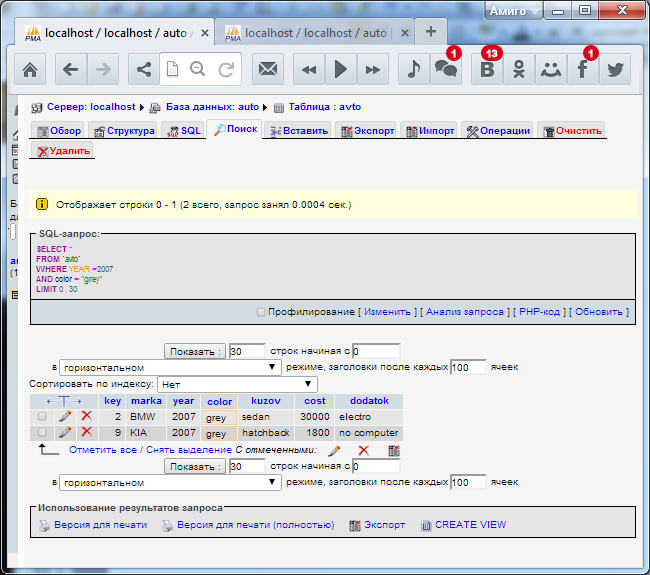Image resolution: width=650 pixels, height=575 pixels.
Task: Open the mail envelope icon
Action: 267,70
